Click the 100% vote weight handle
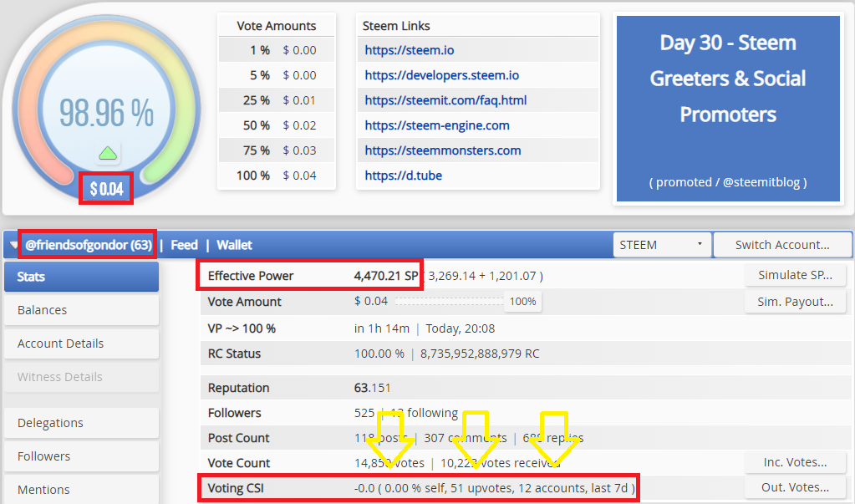This screenshot has height=504, width=855. click(522, 301)
